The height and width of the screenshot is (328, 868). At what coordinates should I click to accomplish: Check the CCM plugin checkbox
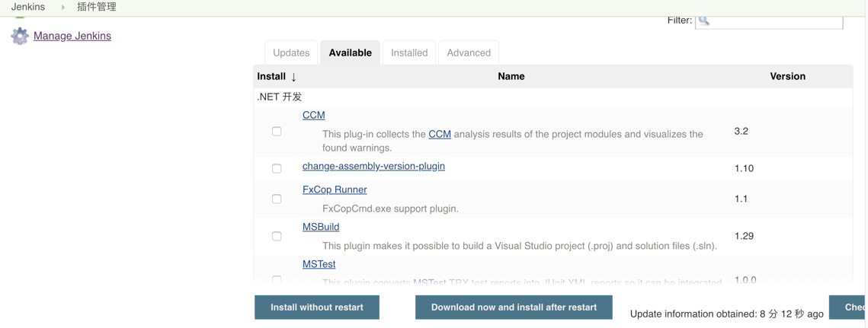pyautogui.click(x=277, y=131)
